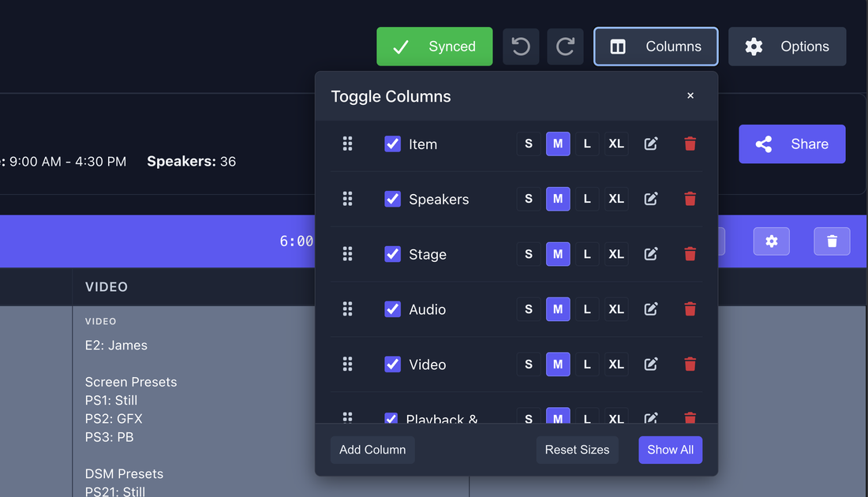
Task: Click the 'Screen Presets' text line
Action: [x=131, y=382]
